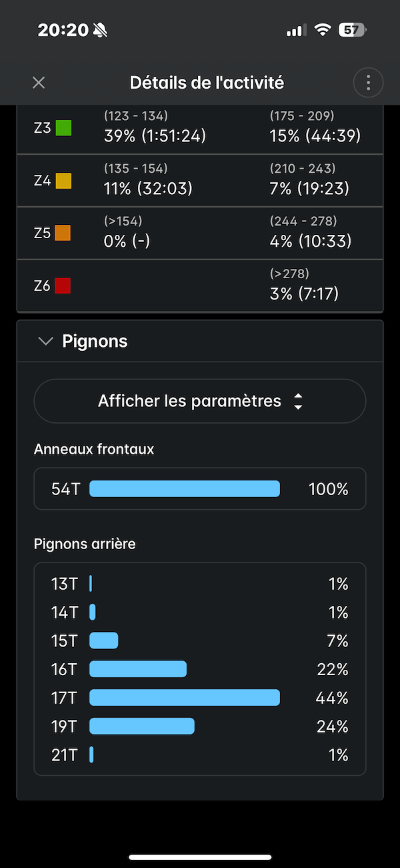The width and height of the screenshot is (400, 868).
Task: Click the red Z6 zone swatch
Action: [63, 286]
